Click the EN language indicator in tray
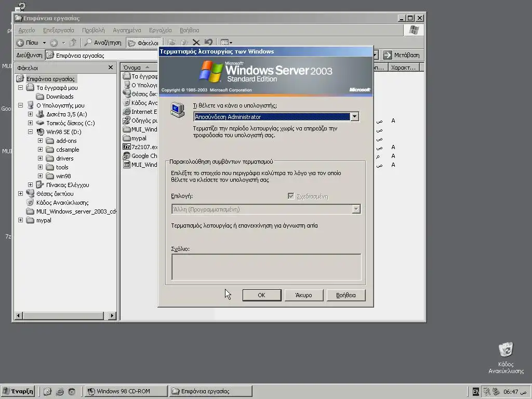The width and height of the screenshot is (532, 399). (476, 392)
